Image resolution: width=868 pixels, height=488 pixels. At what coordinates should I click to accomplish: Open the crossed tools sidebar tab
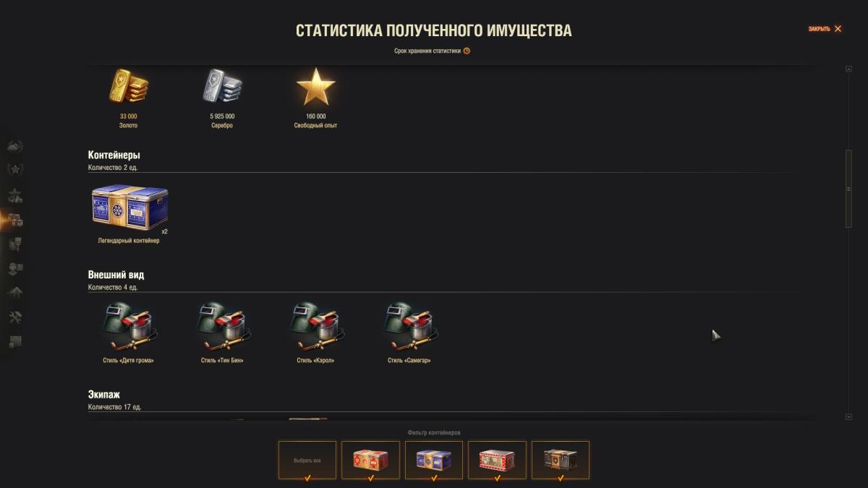(15, 317)
